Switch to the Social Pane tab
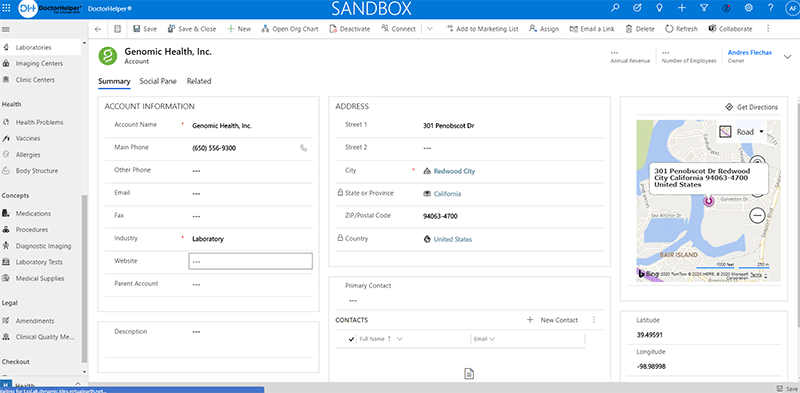 coord(158,81)
